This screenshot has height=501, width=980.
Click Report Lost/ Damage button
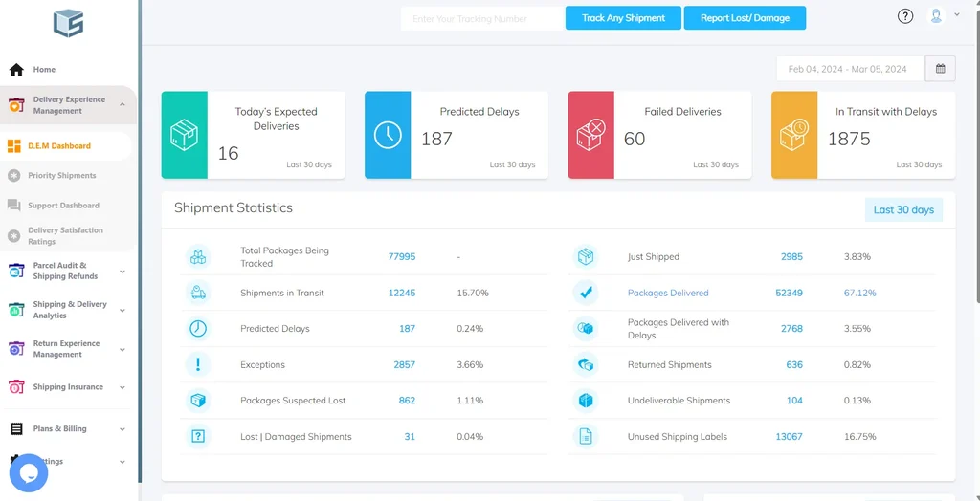[745, 18]
